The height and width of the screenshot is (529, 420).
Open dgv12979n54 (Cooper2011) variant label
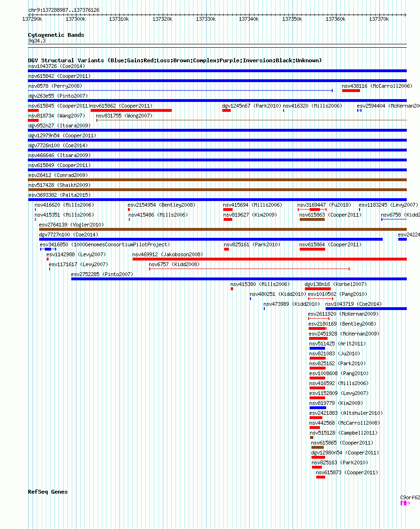(x=62, y=135)
